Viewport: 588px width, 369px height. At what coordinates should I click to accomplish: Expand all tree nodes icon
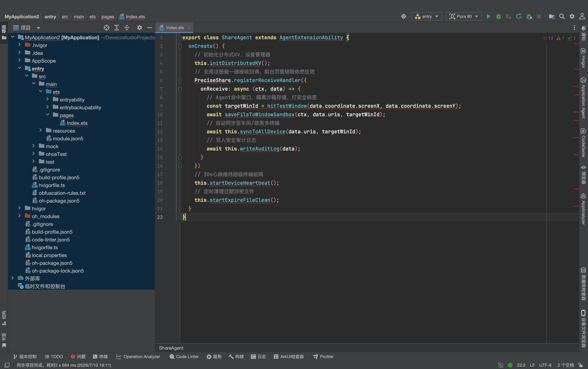[117, 28]
